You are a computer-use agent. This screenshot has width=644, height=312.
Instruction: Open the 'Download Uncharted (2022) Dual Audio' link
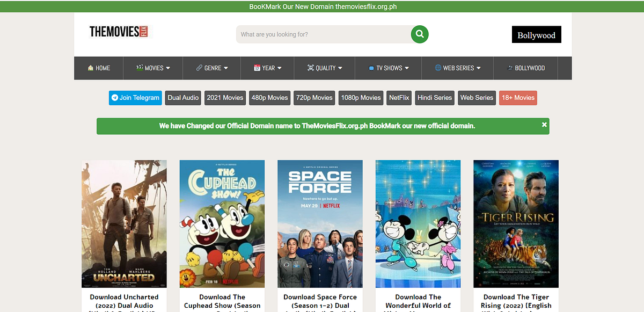[x=124, y=302]
